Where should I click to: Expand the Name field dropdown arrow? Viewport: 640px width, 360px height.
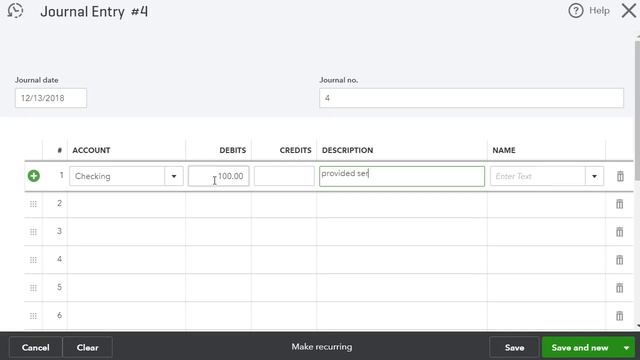594,176
